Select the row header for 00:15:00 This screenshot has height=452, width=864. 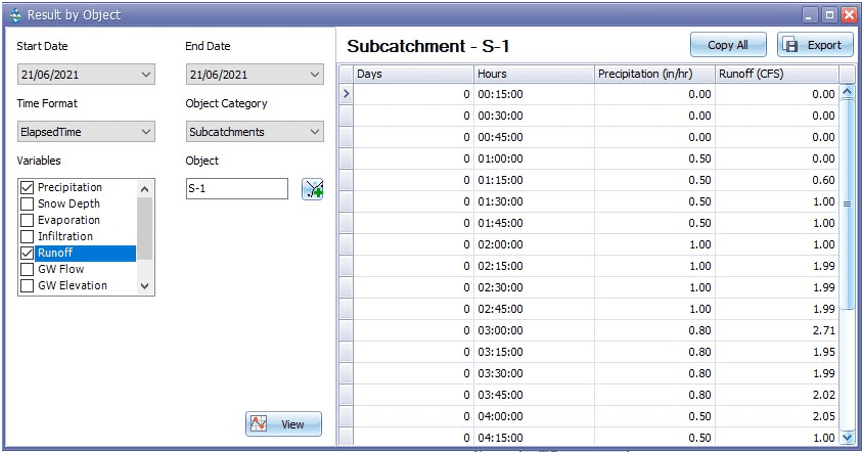345,94
